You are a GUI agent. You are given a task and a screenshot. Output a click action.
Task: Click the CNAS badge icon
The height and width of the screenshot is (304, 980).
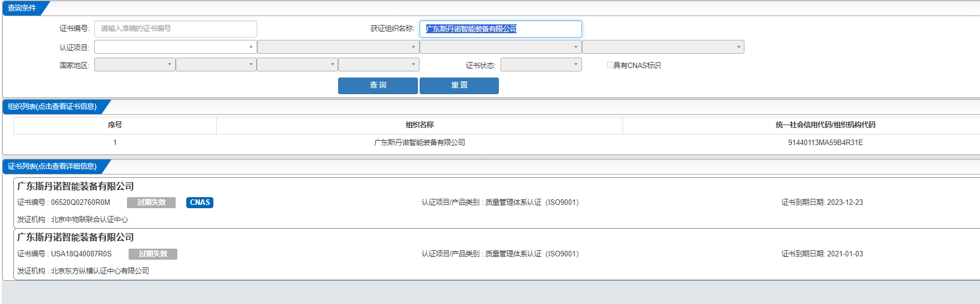coord(200,203)
